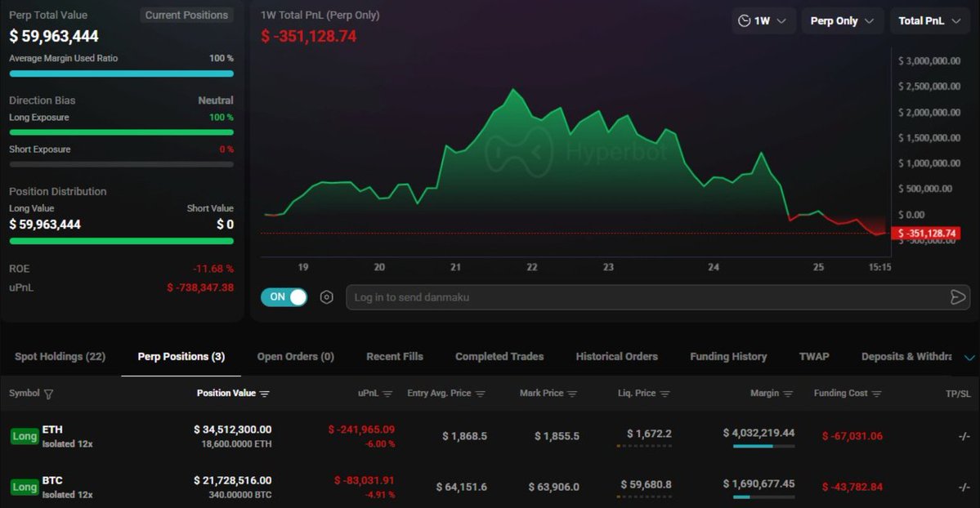Open the 1W timeframe dropdown
This screenshot has height=508, width=980.
coord(763,20)
